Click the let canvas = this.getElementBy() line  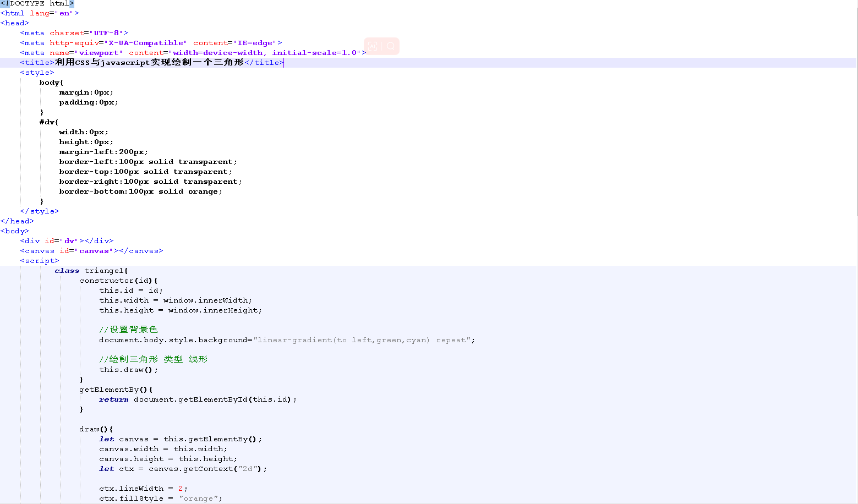coord(181,439)
